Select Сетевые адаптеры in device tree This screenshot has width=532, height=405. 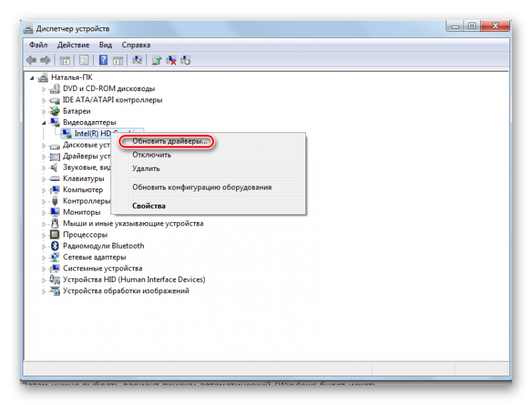[94, 257]
